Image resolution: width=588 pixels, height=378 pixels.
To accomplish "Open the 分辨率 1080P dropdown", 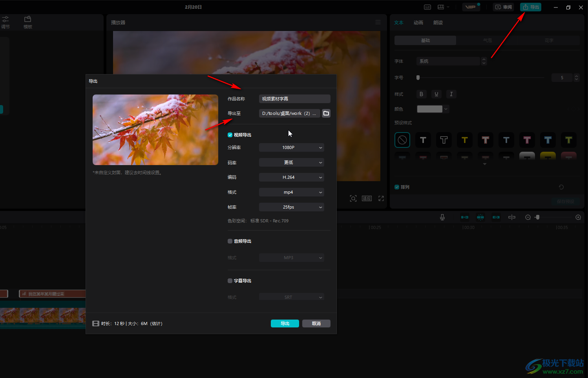I will click(x=292, y=147).
